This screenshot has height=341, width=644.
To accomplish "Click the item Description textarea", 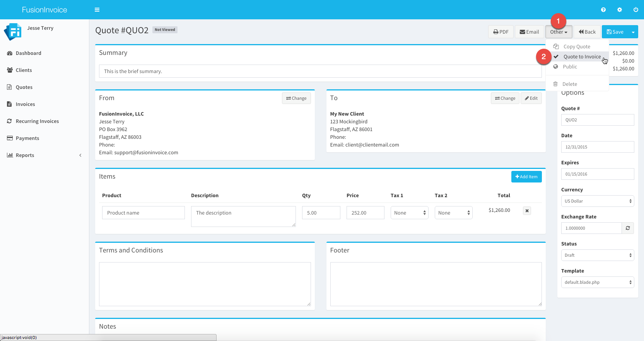I will [x=243, y=217].
